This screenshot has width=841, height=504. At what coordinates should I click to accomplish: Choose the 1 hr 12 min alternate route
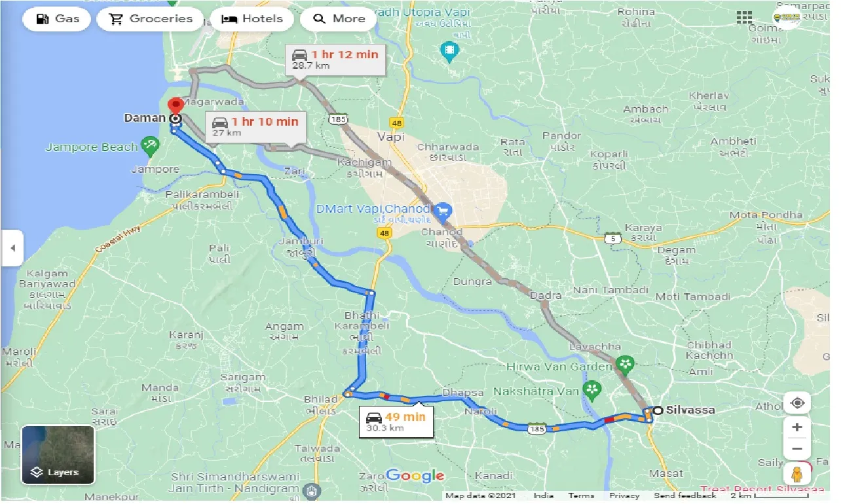(335, 60)
